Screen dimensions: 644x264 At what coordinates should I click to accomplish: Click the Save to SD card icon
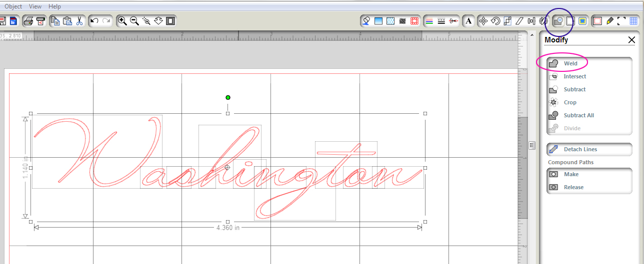click(13, 21)
